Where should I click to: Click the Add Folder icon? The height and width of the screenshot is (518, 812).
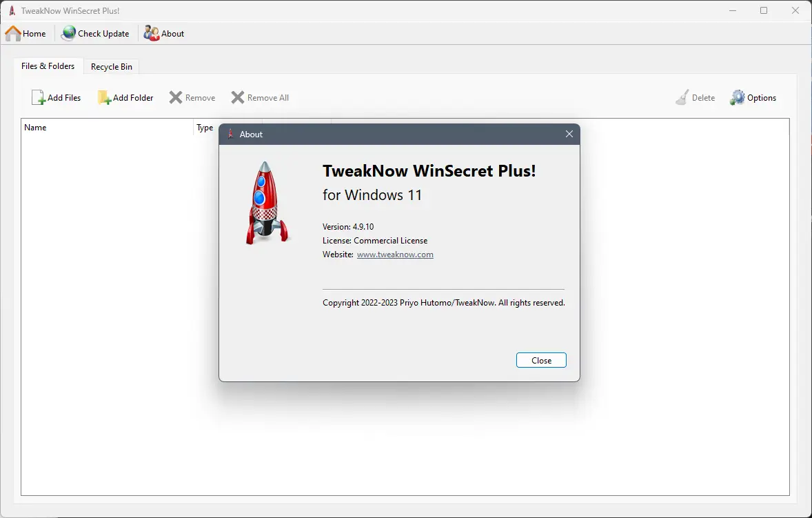(104, 97)
